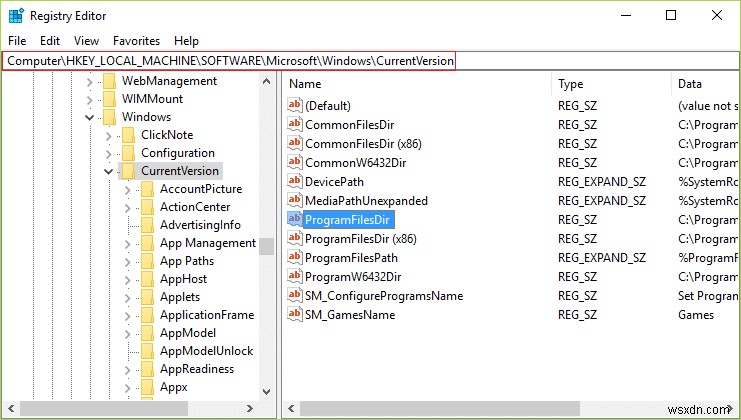Image resolution: width=741 pixels, height=420 pixels.
Task: Click the folder icon of WIMMount key
Action: click(110, 99)
